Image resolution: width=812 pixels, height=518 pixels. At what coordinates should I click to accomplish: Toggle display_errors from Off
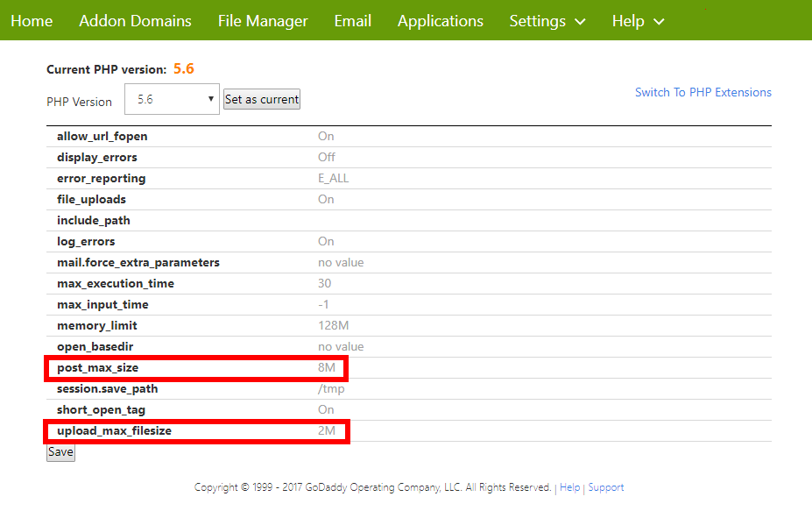point(325,157)
